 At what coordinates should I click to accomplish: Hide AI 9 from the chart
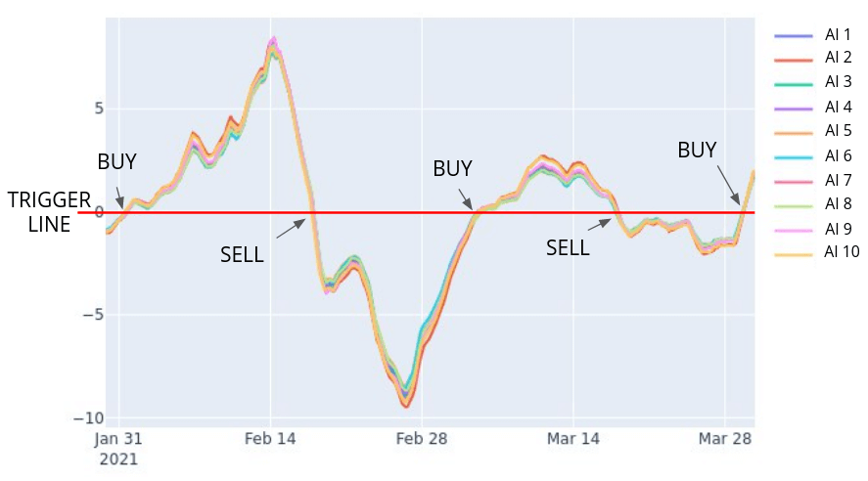pos(838,229)
